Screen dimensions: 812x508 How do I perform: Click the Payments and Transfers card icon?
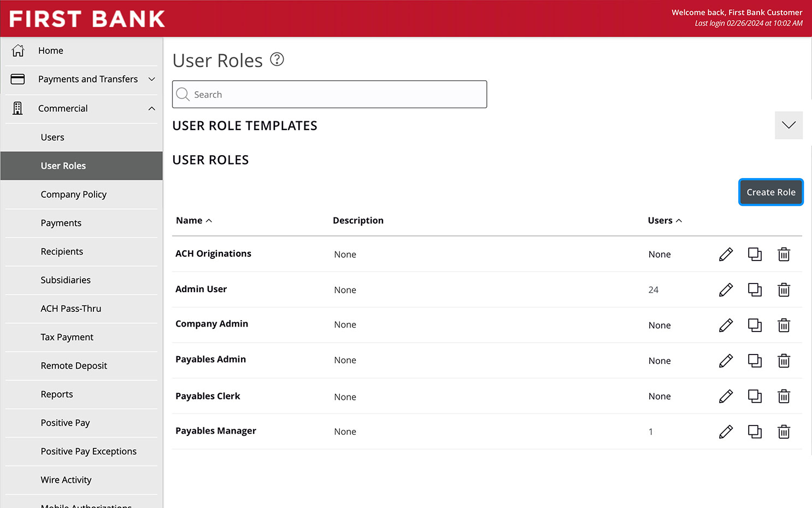(18, 79)
